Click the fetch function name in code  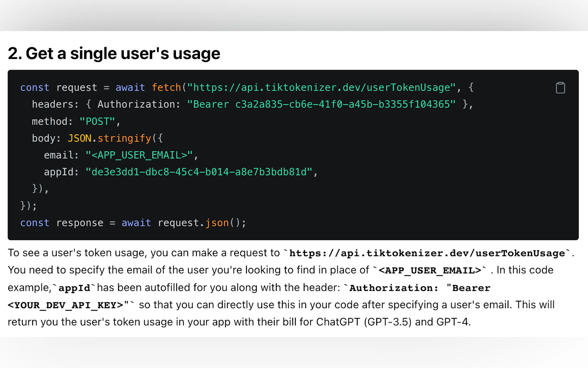[x=166, y=88]
